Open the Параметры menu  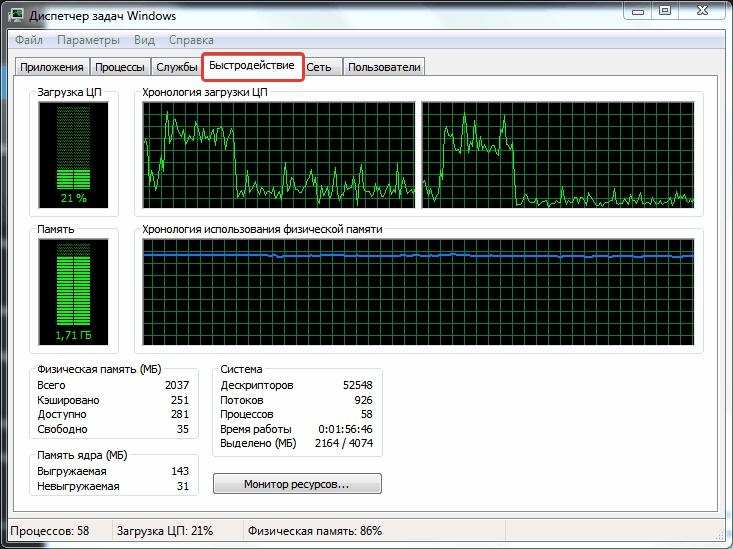(88, 40)
